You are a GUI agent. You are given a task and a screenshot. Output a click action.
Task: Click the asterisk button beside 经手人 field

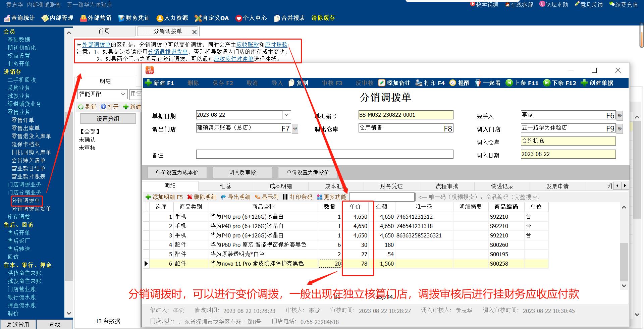click(x=620, y=116)
